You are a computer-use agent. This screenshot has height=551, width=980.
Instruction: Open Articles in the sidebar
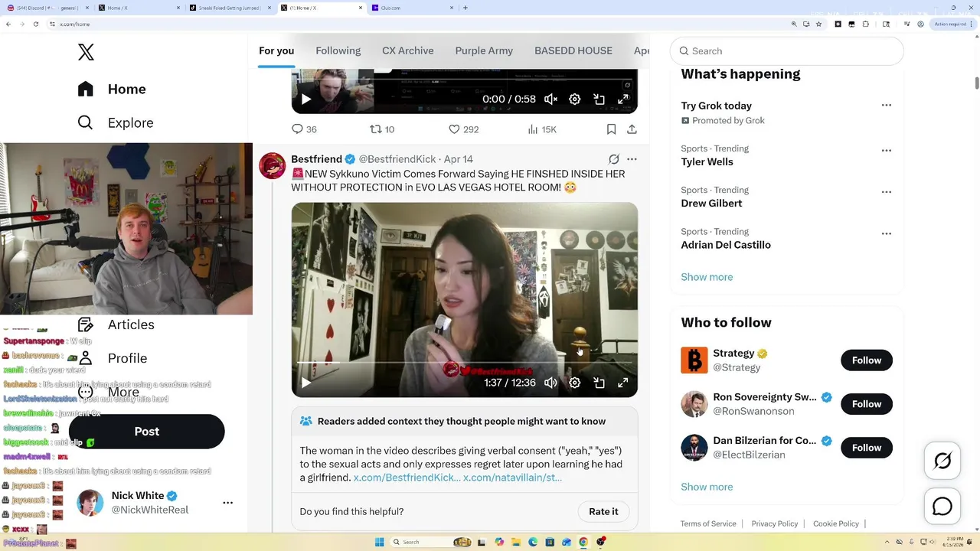click(x=116, y=324)
